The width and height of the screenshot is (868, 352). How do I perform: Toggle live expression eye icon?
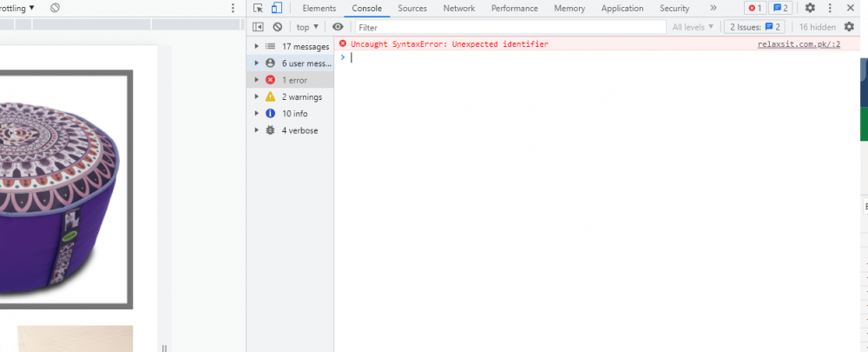pyautogui.click(x=338, y=27)
